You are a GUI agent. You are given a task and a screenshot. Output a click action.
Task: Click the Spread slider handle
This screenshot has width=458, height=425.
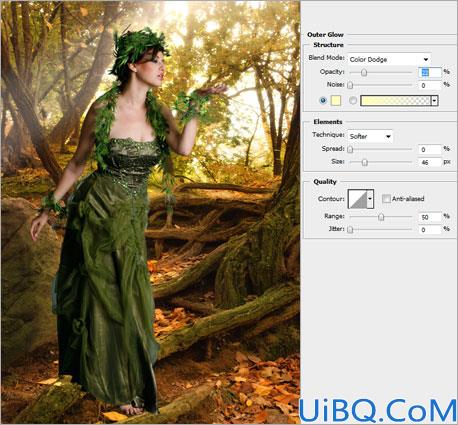[x=350, y=149]
